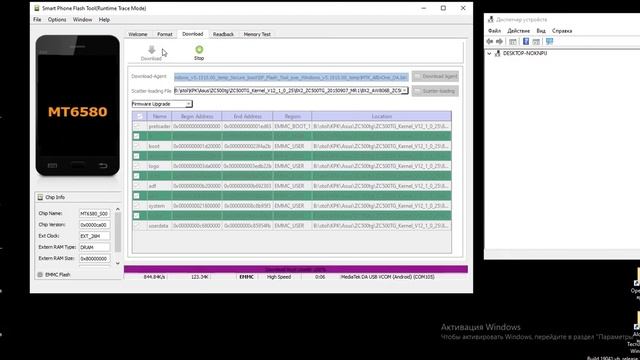This screenshot has height=360, width=640.
Task: Click the Chip Info vertical scrollbar thumb
Action: pos(118,232)
